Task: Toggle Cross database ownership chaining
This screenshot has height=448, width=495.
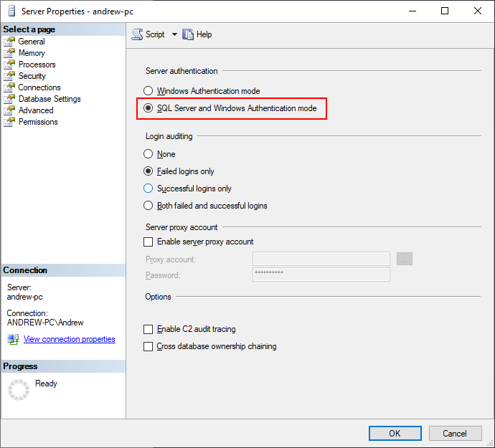Action: coord(148,346)
